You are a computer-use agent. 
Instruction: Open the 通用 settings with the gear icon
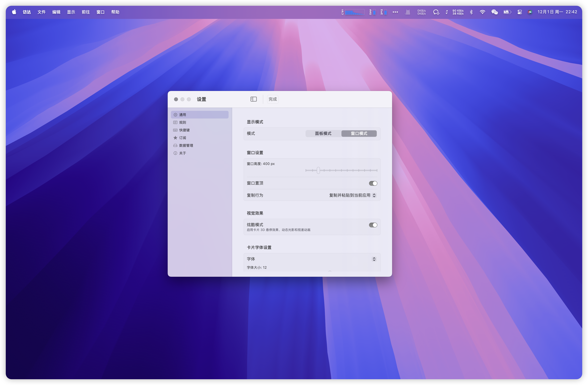[x=183, y=115]
